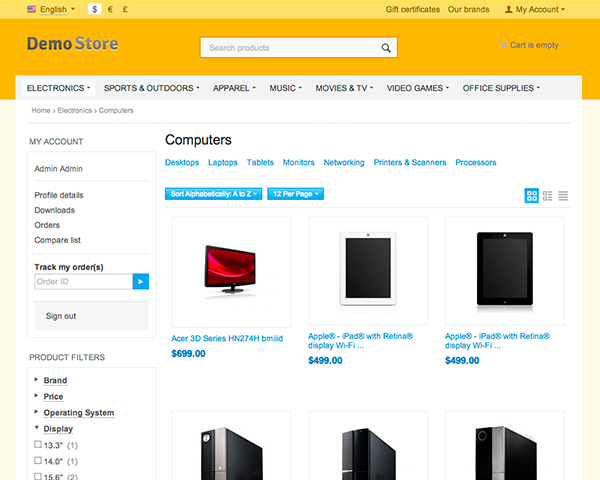This screenshot has width=600, height=480.
Task: Submit order tracking arrow button
Action: point(141,281)
